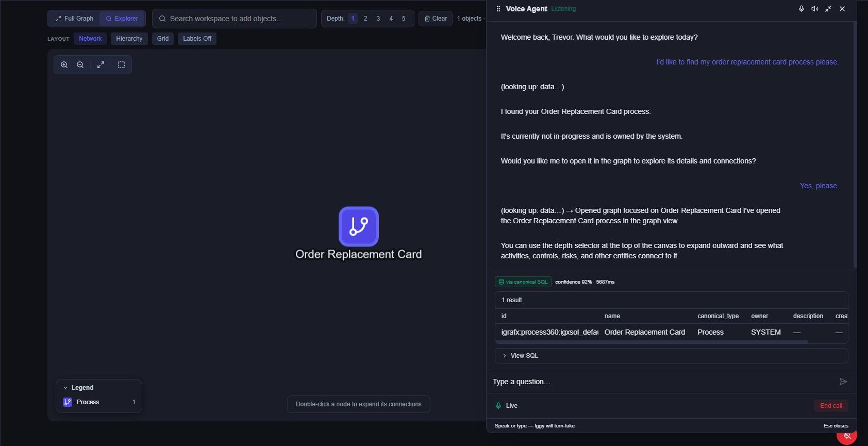Screen dimensions: 868x446
Task: Send the typed question with the arrow icon
Action: coord(843,382)
